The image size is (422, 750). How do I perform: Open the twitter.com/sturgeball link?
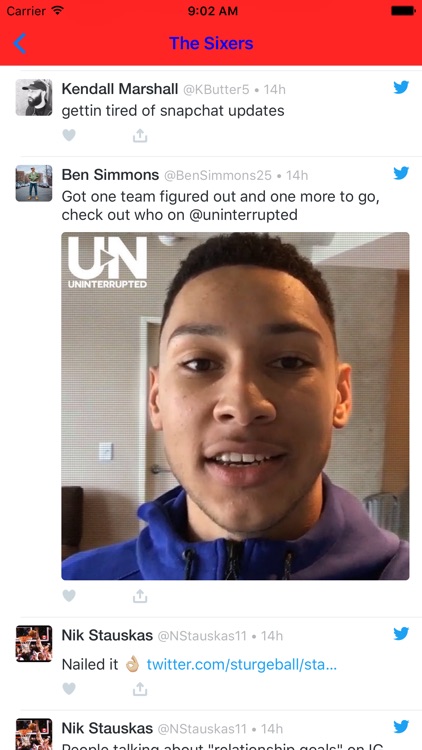click(242, 664)
